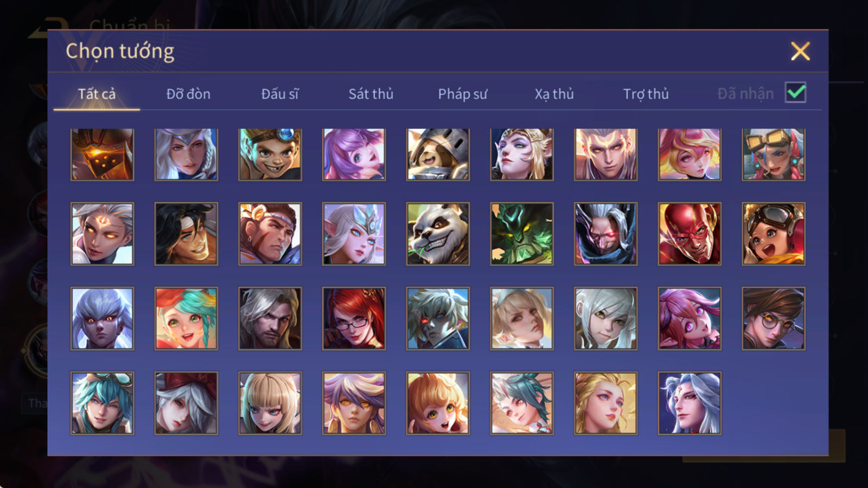Choose the red masked Flash hero

[690, 234]
